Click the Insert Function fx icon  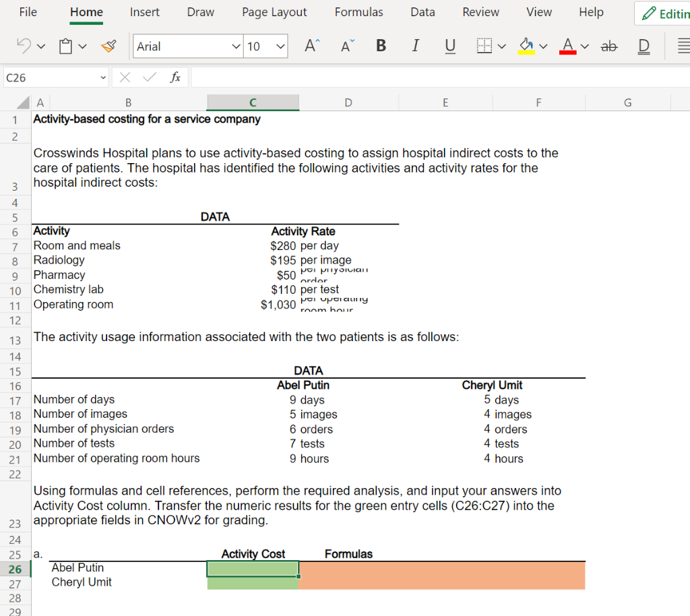(x=175, y=78)
